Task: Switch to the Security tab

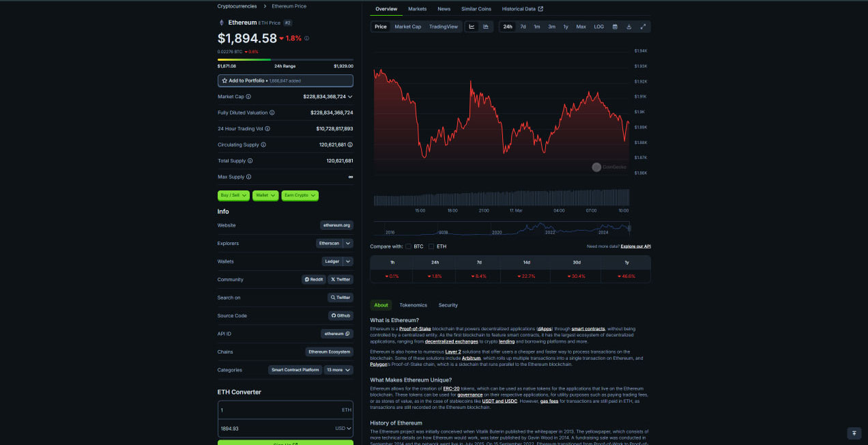Action: (x=448, y=305)
